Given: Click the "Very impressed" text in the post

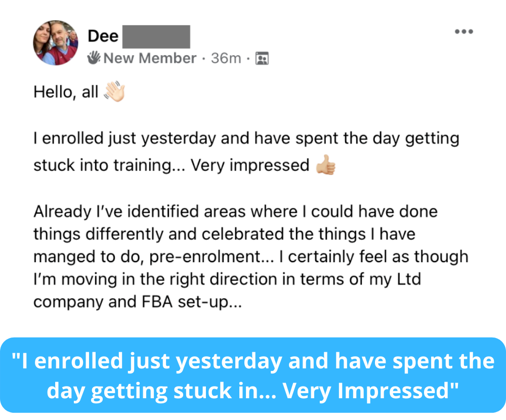Looking at the screenshot, I should coord(249,165).
